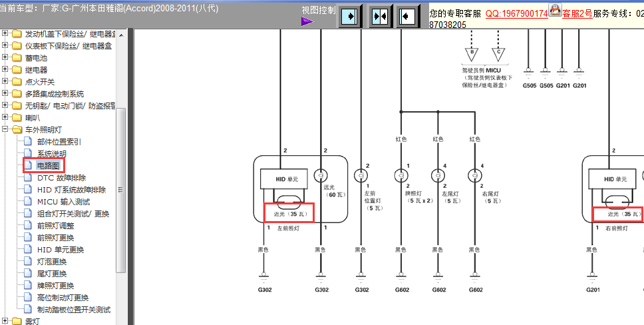Click the 近光（35 瓦）label in 左前照灯
644x325 pixels.
(x=290, y=214)
